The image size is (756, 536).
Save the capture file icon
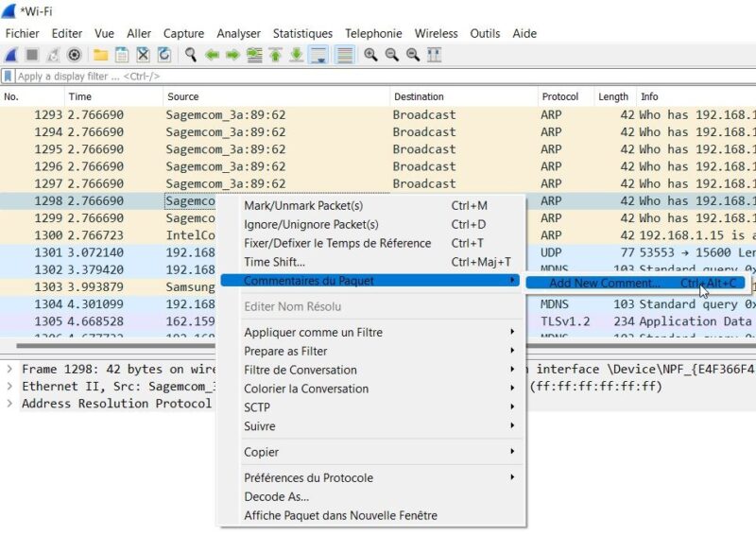tap(122, 55)
